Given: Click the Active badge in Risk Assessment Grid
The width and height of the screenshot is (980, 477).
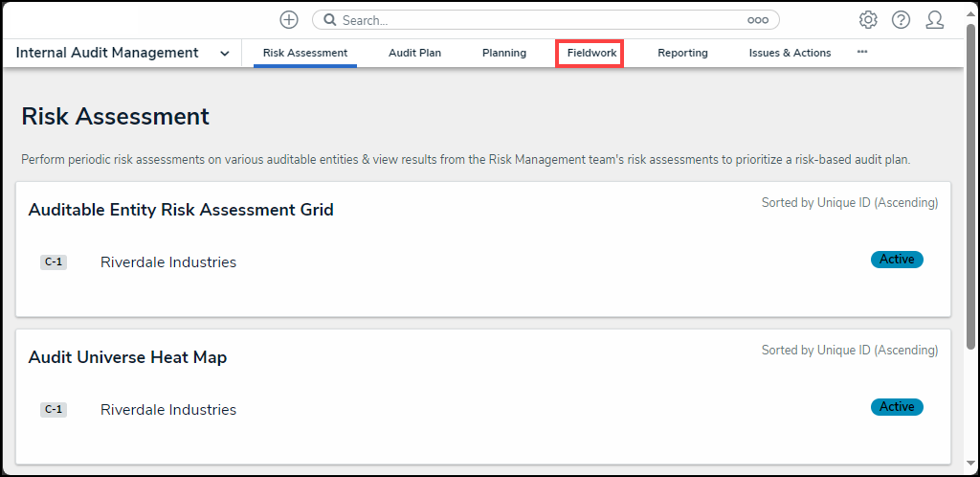Looking at the screenshot, I should (x=897, y=260).
